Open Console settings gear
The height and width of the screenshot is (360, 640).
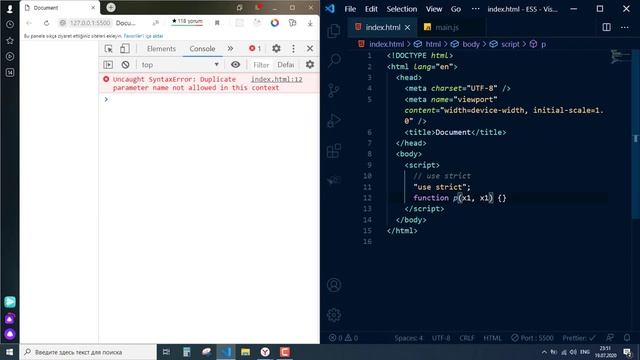(x=310, y=64)
